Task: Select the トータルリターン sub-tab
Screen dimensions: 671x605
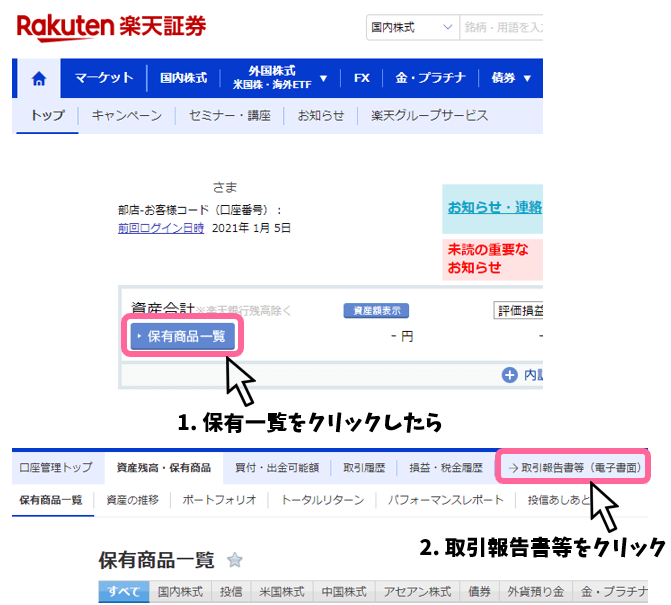Action: (x=323, y=500)
